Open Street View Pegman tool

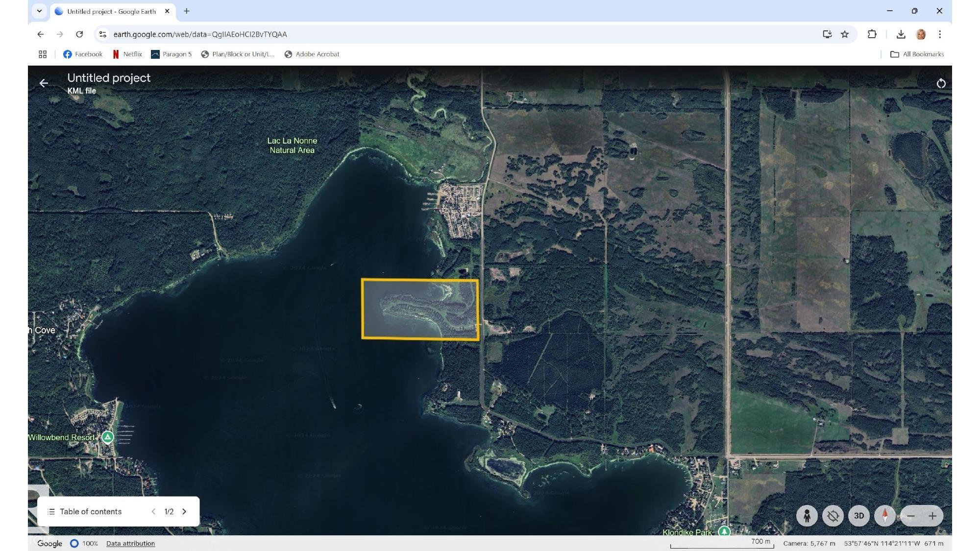pyautogui.click(x=807, y=516)
